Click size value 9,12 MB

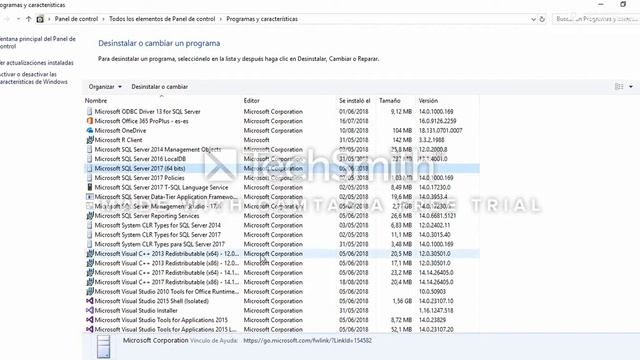click(x=401, y=111)
